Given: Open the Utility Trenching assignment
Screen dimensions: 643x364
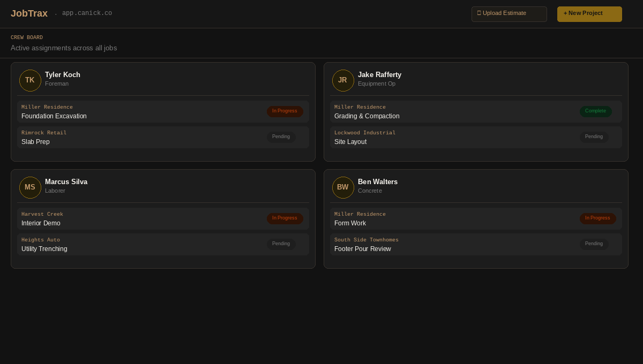Looking at the screenshot, I should 163,244.
